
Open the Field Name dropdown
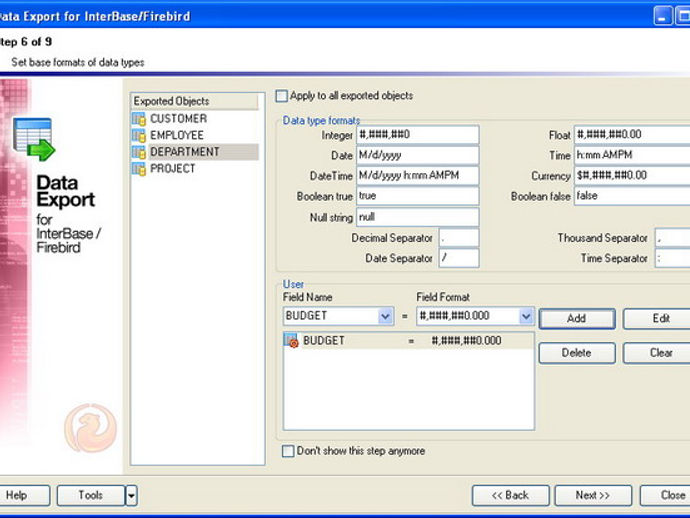[x=385, y=316]
